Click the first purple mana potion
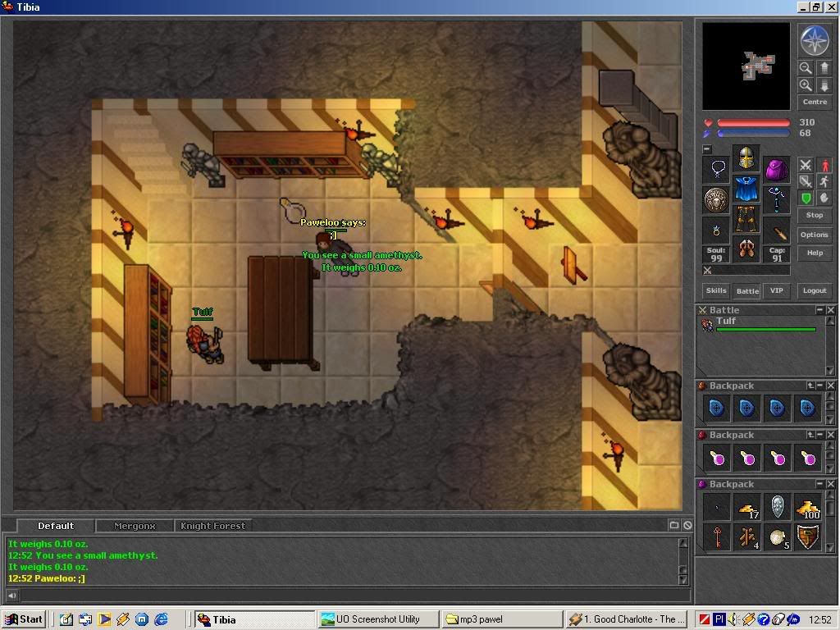Viewport: 840px width, 630px height. coord(716,458)
